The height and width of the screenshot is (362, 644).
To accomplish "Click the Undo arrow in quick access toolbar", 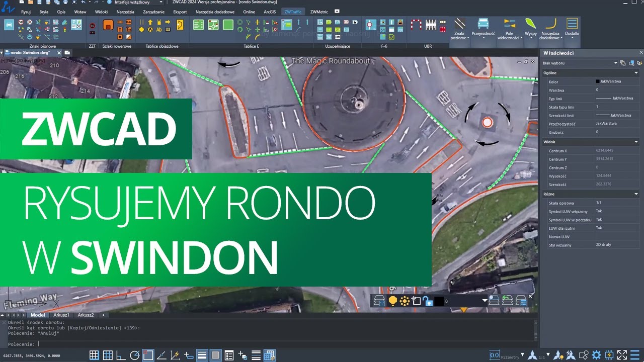I will 83,3.
